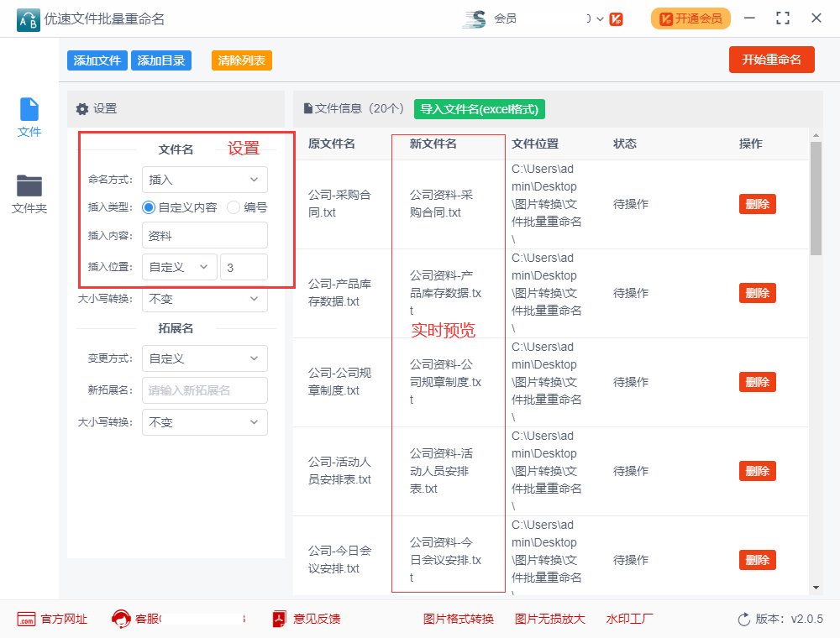Click 待操作 status of 公司-采购合同.txt row

pyautogui.click(x=631, y=204)
